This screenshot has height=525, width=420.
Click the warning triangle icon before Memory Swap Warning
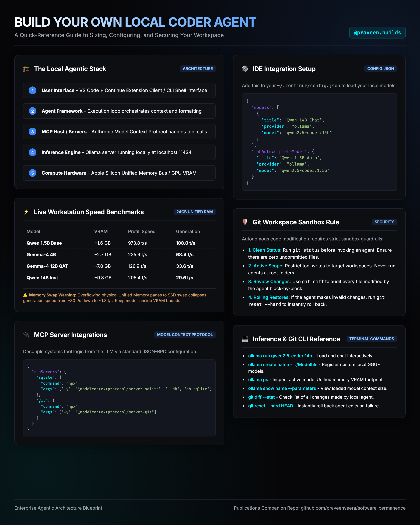tap(25, 295)
